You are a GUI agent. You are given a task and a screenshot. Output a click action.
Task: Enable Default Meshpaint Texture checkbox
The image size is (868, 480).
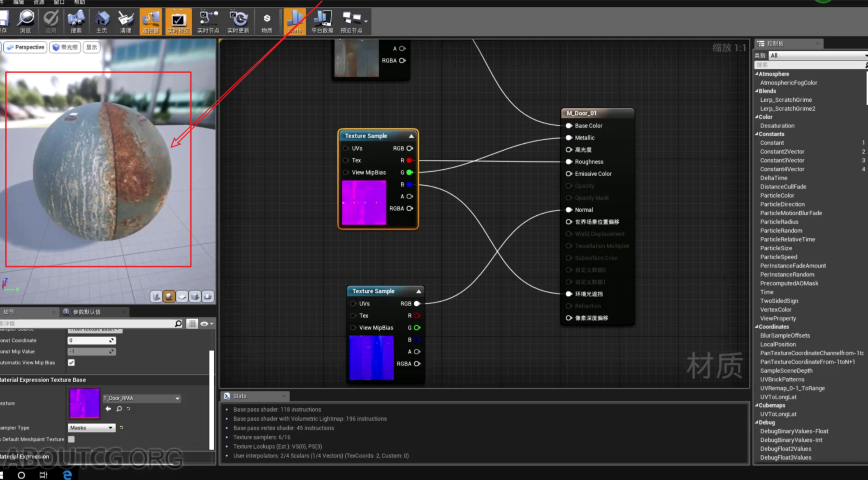click(71, 439)
